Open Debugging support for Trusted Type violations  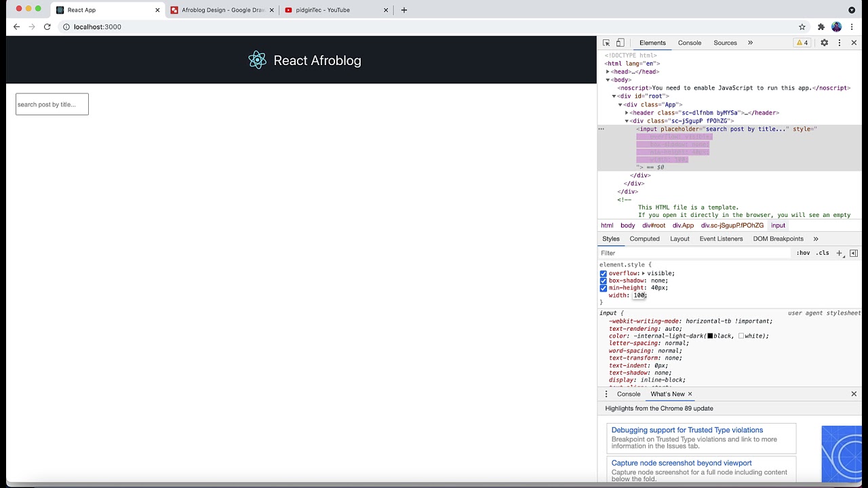coord(687,430)
